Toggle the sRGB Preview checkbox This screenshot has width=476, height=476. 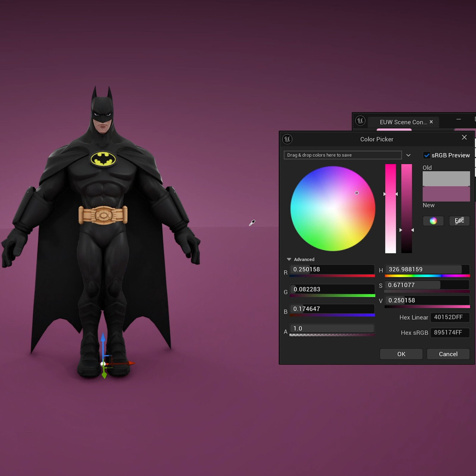tap(427, 155)
